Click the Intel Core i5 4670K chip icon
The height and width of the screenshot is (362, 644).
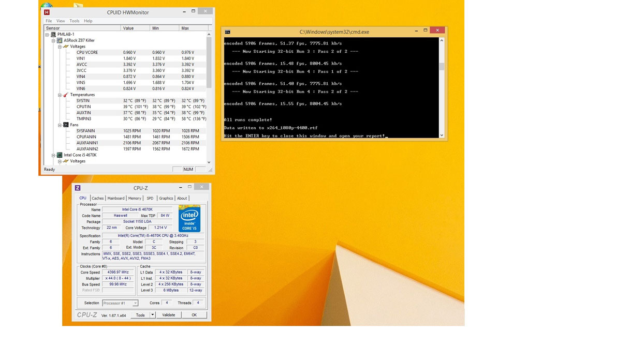click(x=60, y=155)
